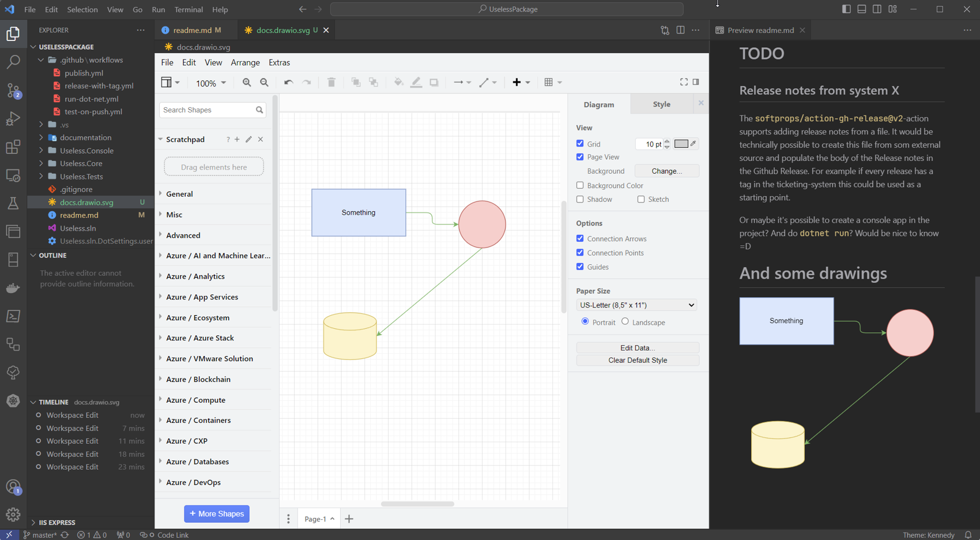Open the draw.io Extras menu
980x540 pixels.
click(279, 62)
